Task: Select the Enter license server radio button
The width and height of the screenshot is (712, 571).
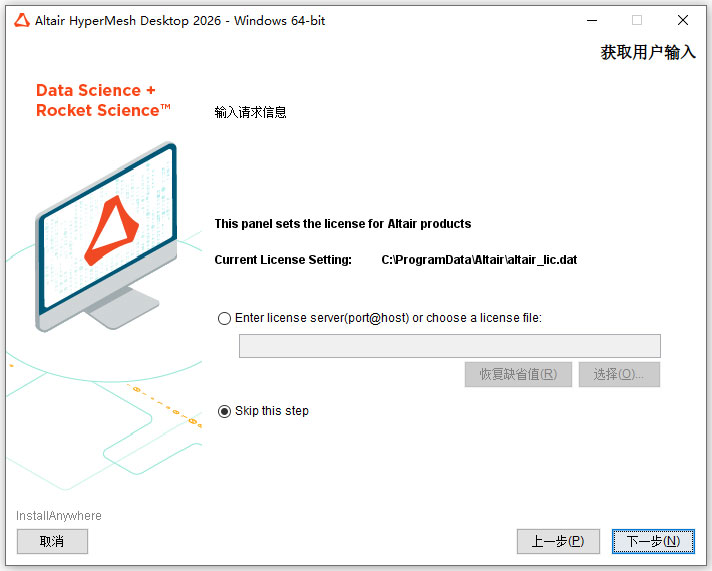Action: (x=224, y=318)
